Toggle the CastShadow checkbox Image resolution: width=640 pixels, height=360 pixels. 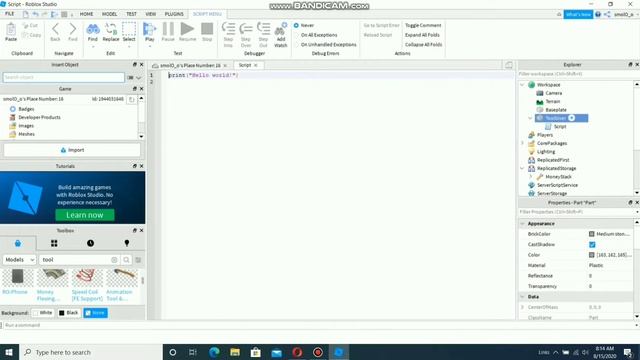click(592, 244)
